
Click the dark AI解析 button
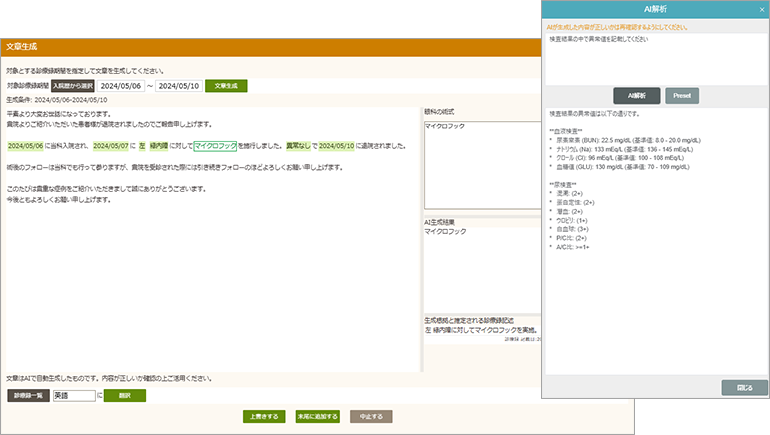[x=636, y=96]
